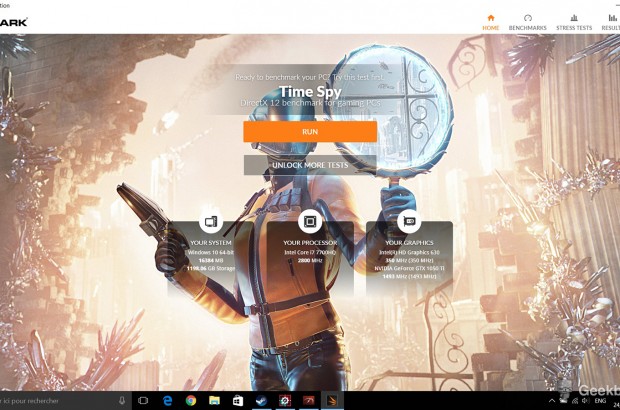Click the Time Spy benchmark title
This screenshot has width=620, height=410.
tap(310, 91)
